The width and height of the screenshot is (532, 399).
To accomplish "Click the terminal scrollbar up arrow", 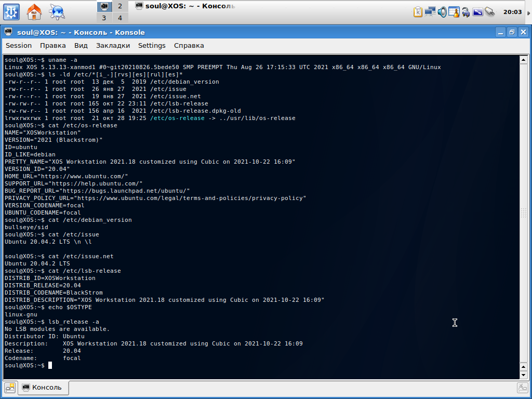I will [x=523, y=60].
